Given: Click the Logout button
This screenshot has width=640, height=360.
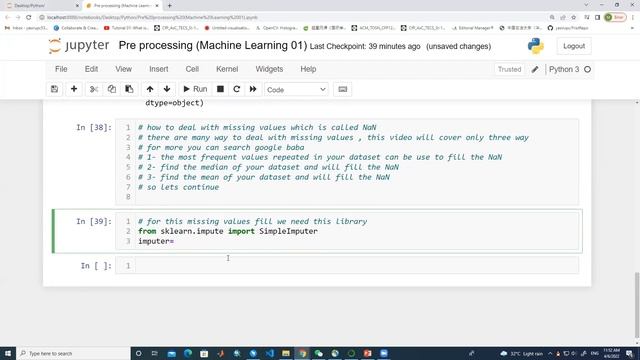Looking at the screenshot, I should (574, 46).
